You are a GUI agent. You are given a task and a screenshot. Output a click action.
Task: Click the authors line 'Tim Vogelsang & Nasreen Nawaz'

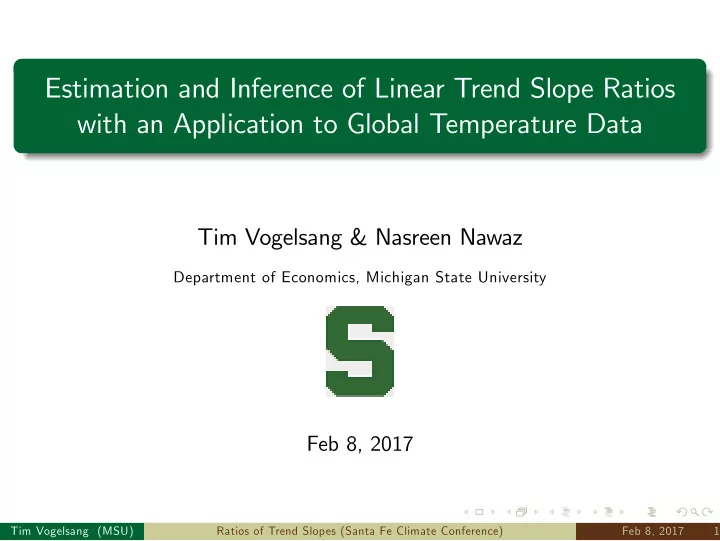360,237
